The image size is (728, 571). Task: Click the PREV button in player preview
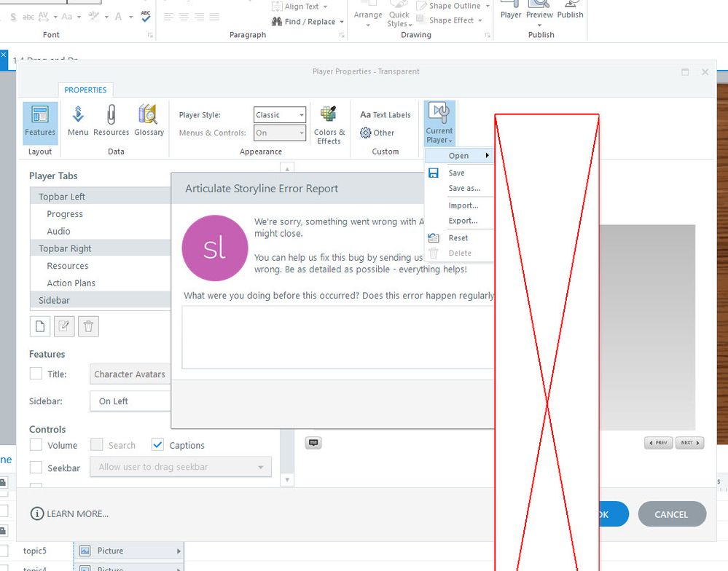click(658, 443)
